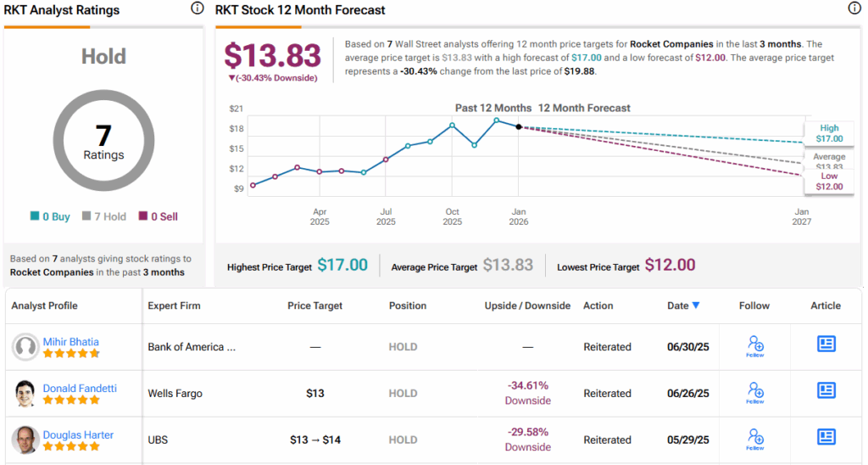
Task: Click the High $17.00 forecast label
Action: [x=828, y=133]
